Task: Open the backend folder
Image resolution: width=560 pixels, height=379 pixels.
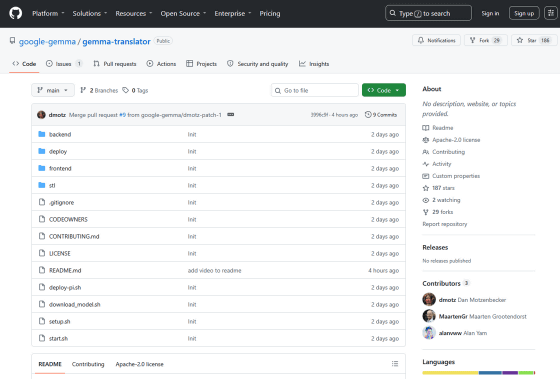Action: 60,134
